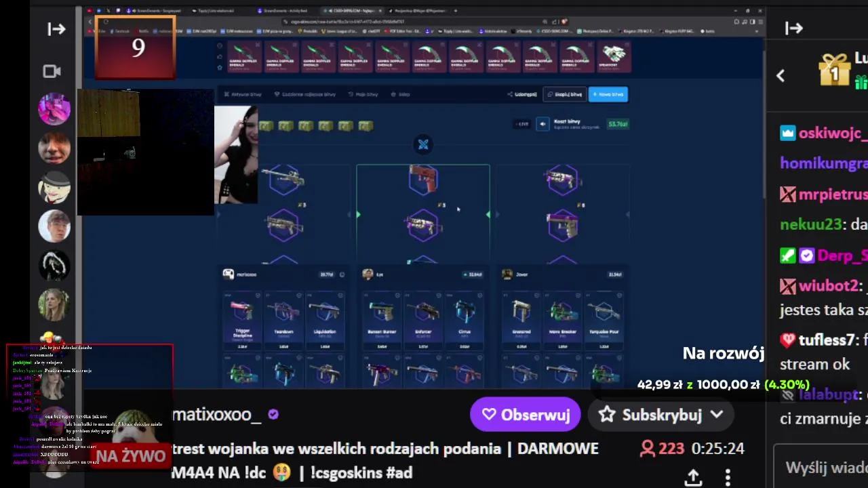Click the verified badge next to matixoxoo_

(273, 414)
